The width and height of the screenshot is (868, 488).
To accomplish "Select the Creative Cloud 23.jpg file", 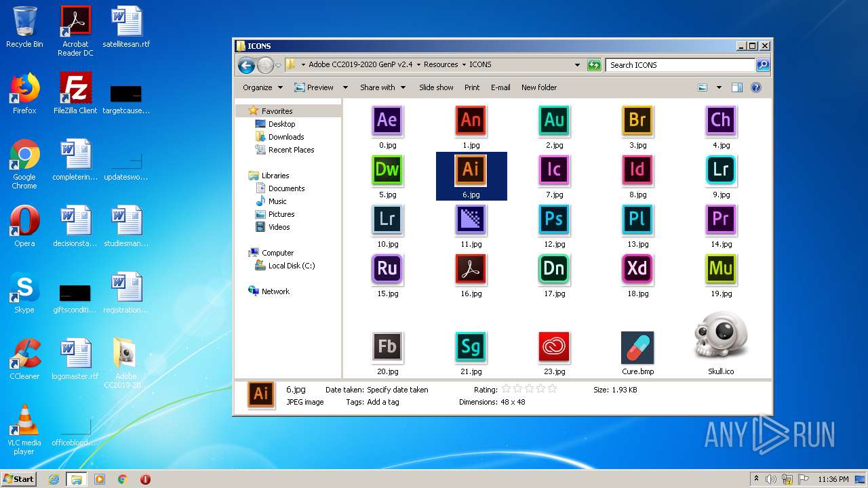I will coord(554,347).
